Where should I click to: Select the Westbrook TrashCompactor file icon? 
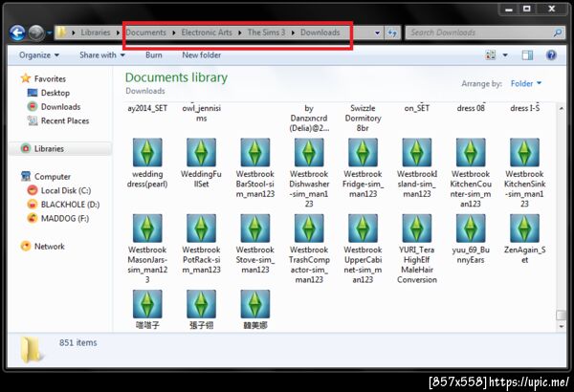(309, 229)
